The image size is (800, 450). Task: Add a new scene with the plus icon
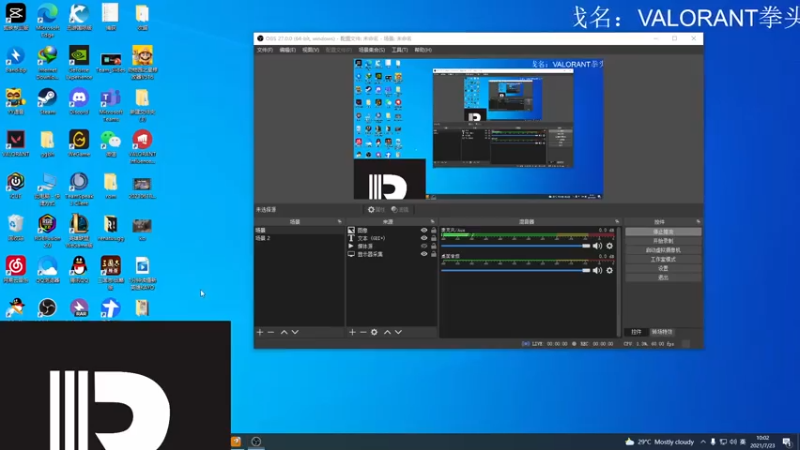[x=260, y=332]
